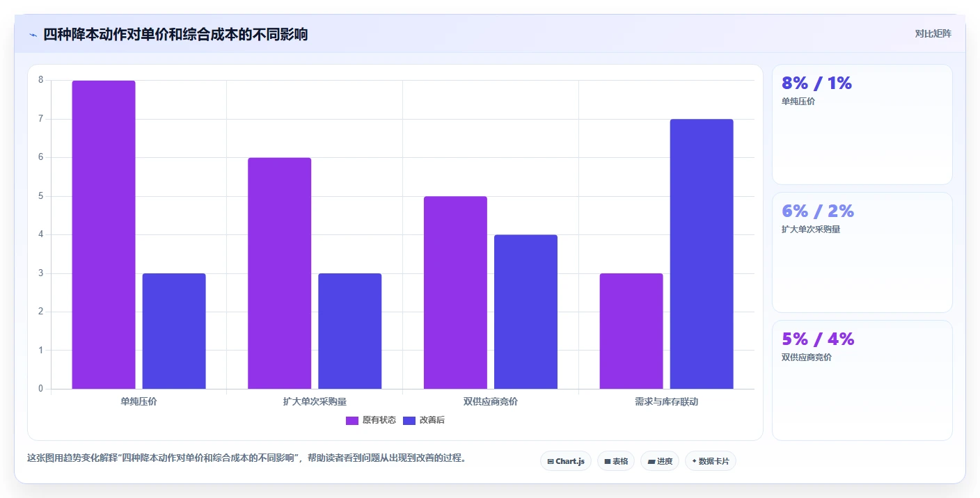
Task: Click the 单纯压价 label in the first card
Action: (798, 102)
